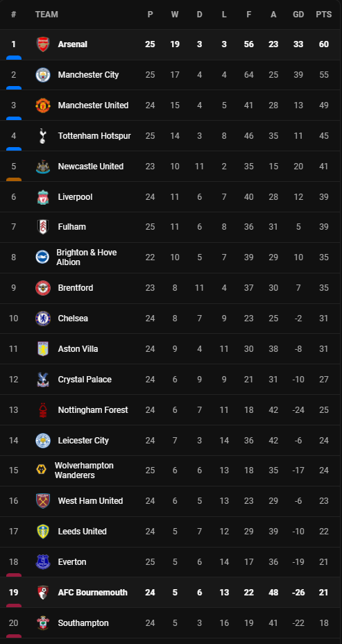The height and width of the screenshot is (644, 342).
Task: Click the Brentford bee crest
Action: [x=43, y=288]
